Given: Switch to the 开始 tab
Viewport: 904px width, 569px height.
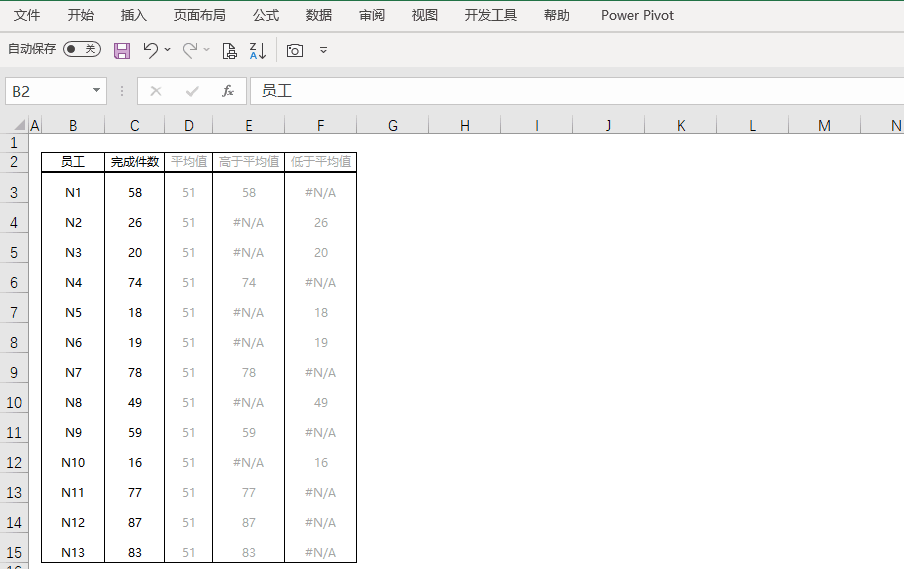Looking at the screenshot, I should pyautogui.click(x=80, y=16).
